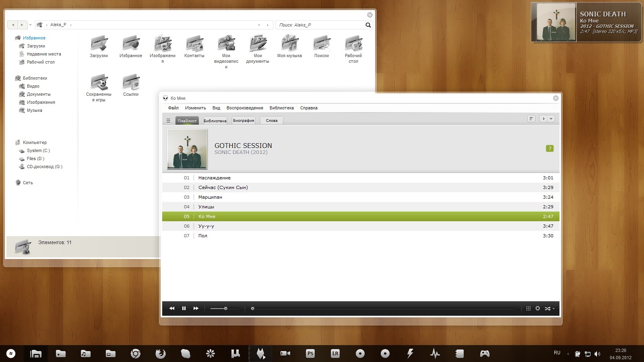This screenshot has width=644, height=362.
Task: Select Сеть in Explorer sidebar
Action: [28, 183]
